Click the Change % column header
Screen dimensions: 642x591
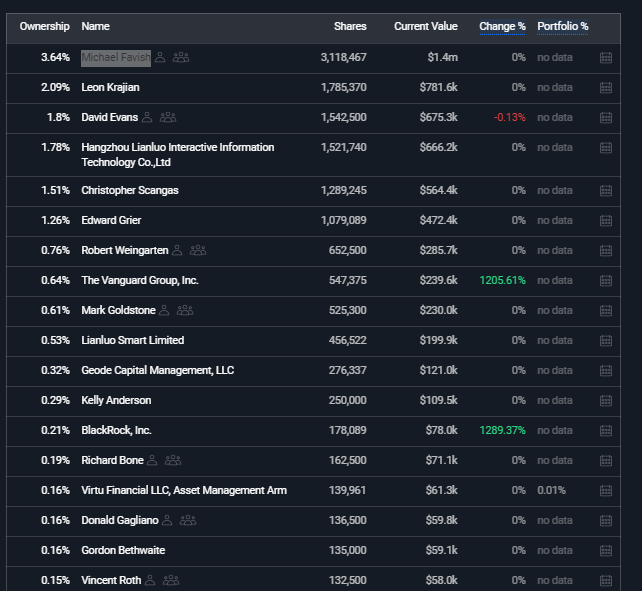click(502, 27)
